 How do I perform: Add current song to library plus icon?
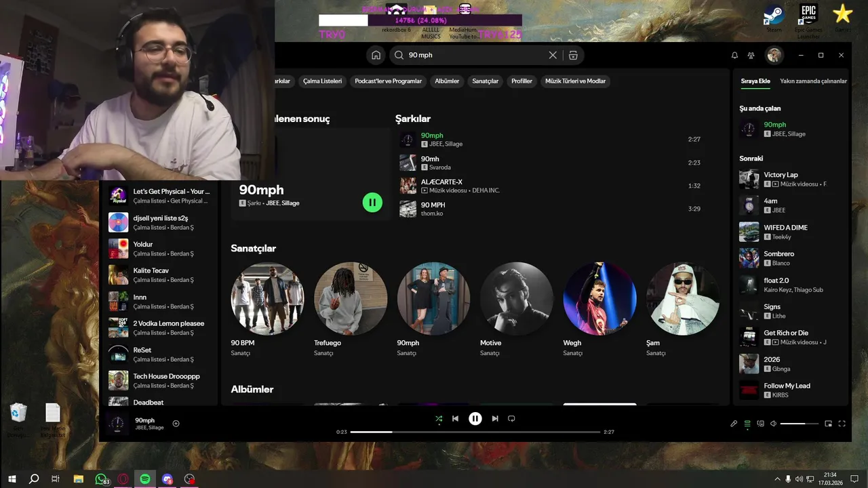[x=176, y=424]
